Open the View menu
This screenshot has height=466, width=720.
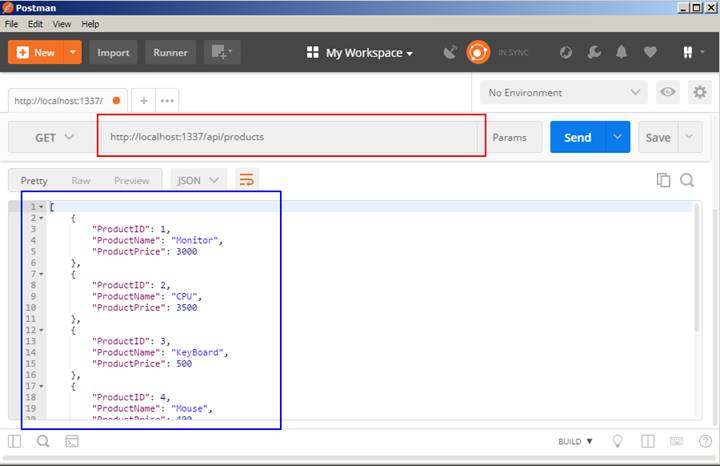pos(62,24)
